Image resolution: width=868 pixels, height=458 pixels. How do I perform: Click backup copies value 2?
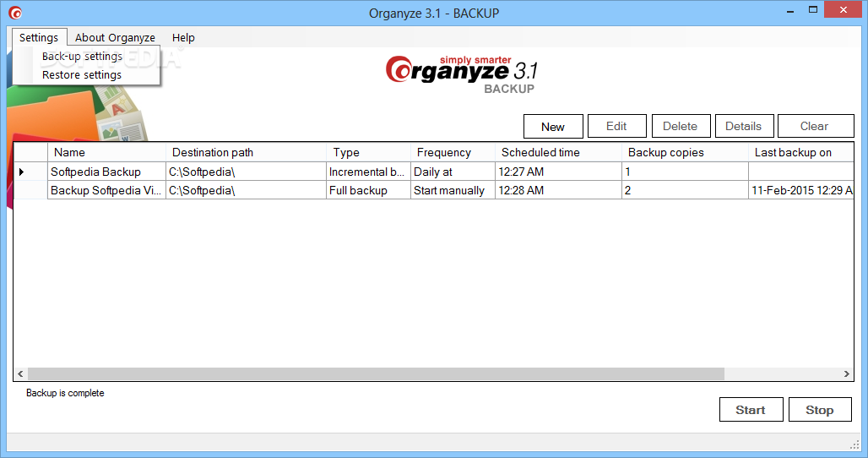click(685, 190)
